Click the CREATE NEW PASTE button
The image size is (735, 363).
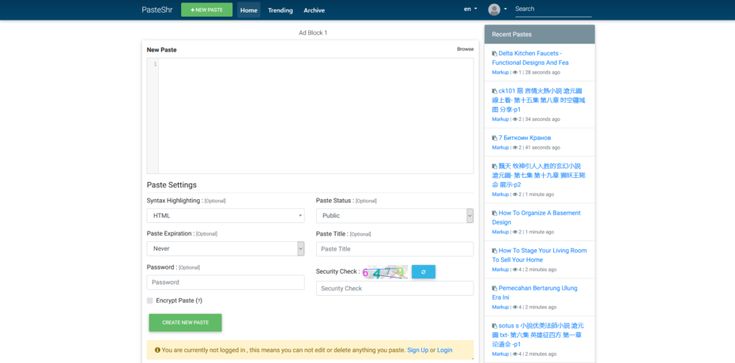[185, 323]
